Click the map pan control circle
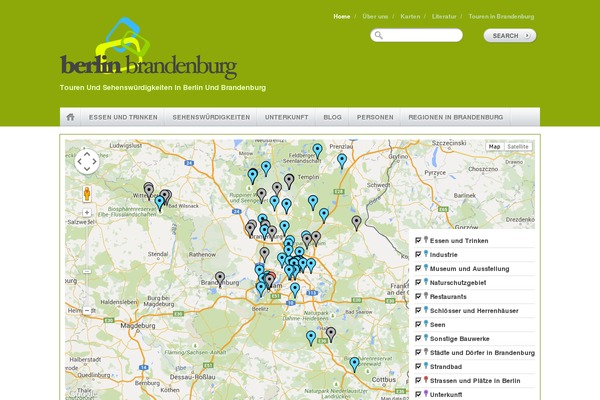The height and width of the screenshot is (400, 600). point(87,162)
